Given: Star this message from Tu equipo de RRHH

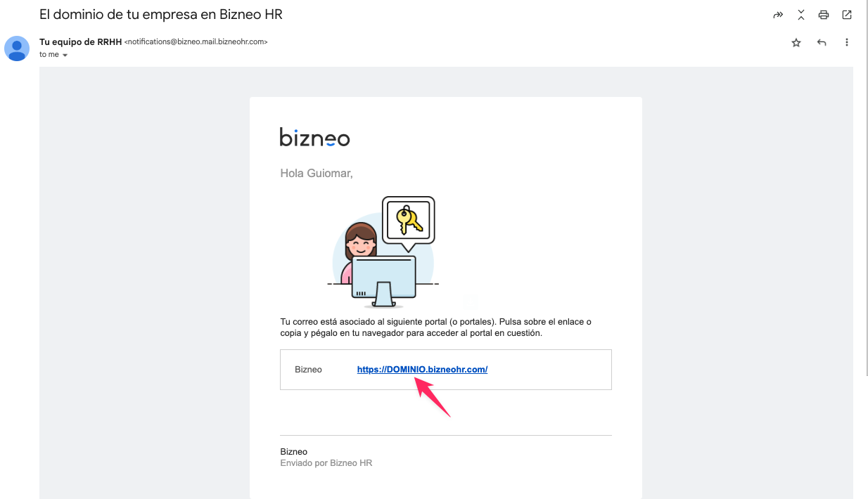Looking at the screenshot, I should [796, 43].
